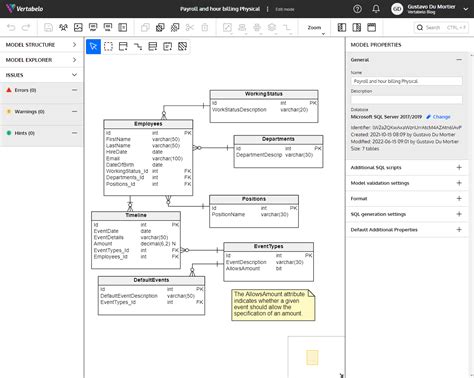Image resolution: width=474 pixels, height=378 pixels.
Task: Click the copy icon in top toolbar
Action: pos(145,27)
